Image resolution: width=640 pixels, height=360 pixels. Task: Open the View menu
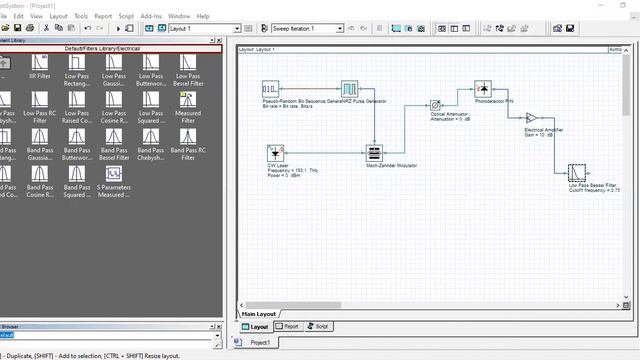tap(36, 16)
